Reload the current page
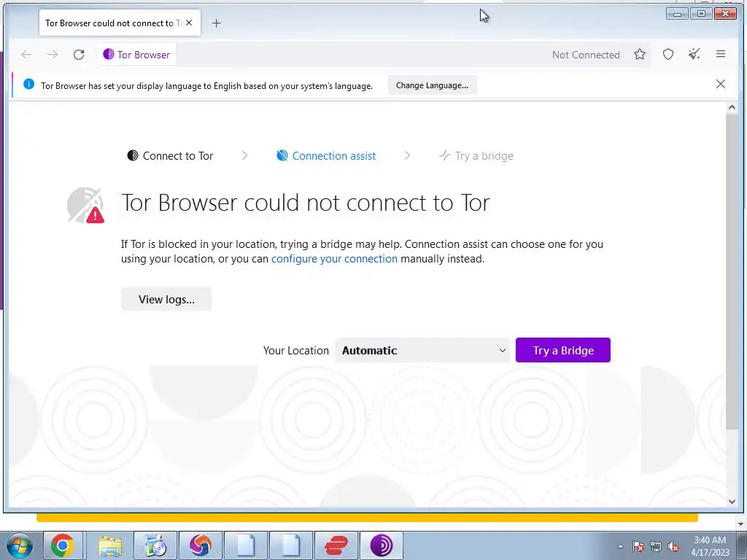The image size is (747, 560). point(79,55)
